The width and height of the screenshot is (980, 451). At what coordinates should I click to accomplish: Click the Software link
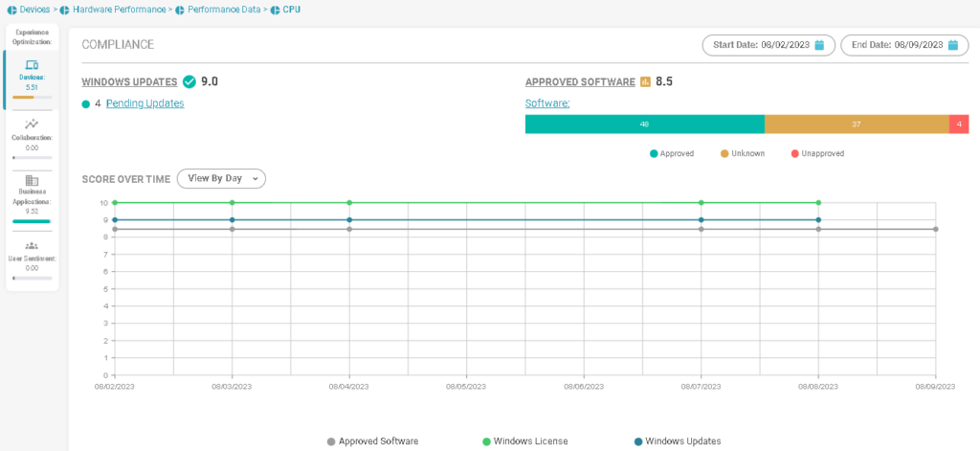click(547, 103)
